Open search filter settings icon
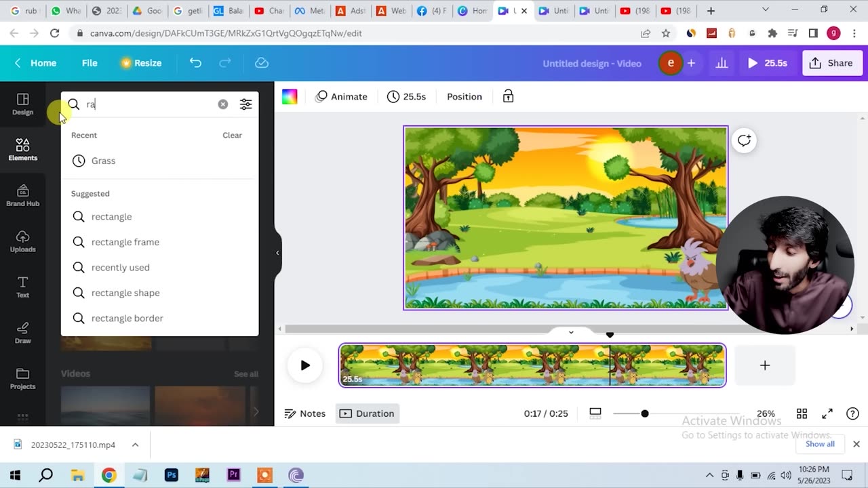 point(245,104)
